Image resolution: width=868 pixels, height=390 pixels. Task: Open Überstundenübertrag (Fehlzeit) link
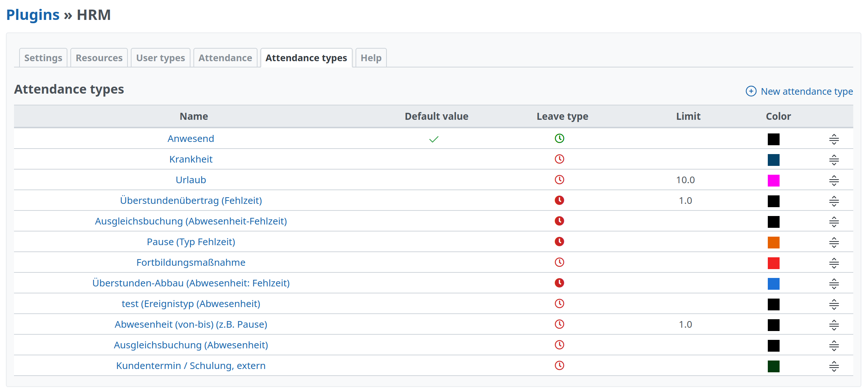(191, 201)
